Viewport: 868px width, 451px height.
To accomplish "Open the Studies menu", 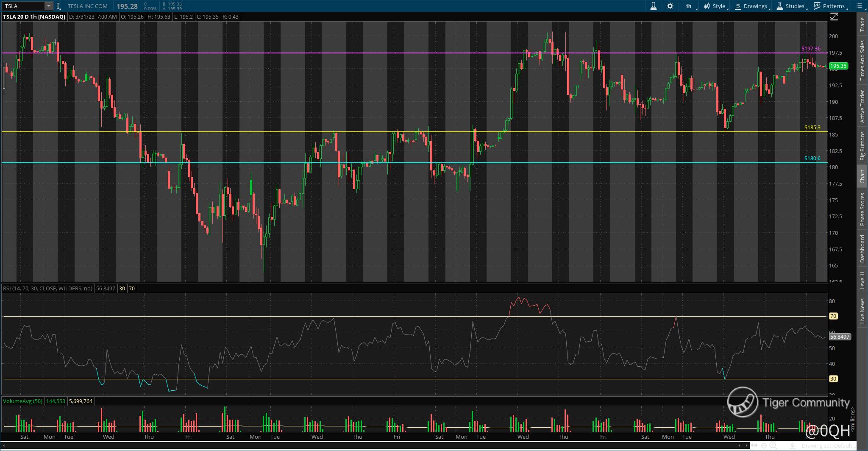I will [790, 6].
